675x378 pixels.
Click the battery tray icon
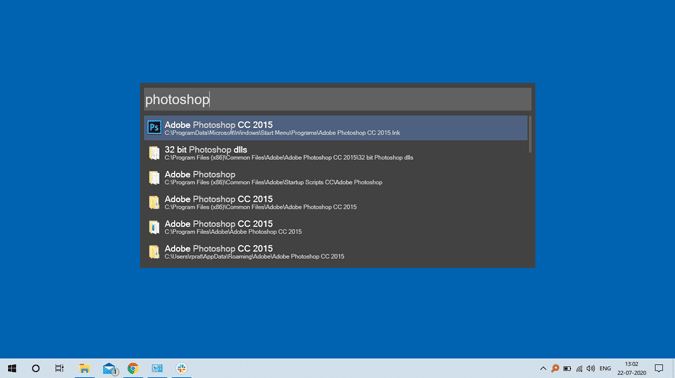tap(567, 369)
